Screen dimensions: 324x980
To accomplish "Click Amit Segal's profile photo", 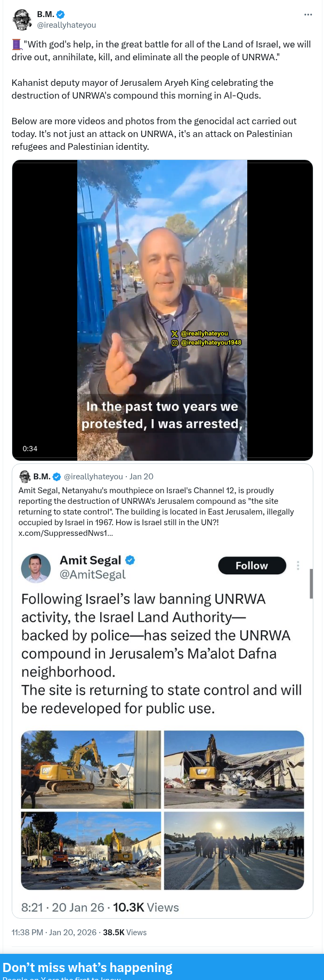I will 36,568.
